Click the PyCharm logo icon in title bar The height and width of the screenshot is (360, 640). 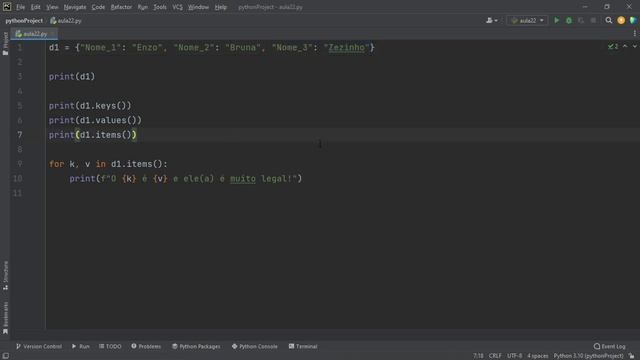(7, 7)
